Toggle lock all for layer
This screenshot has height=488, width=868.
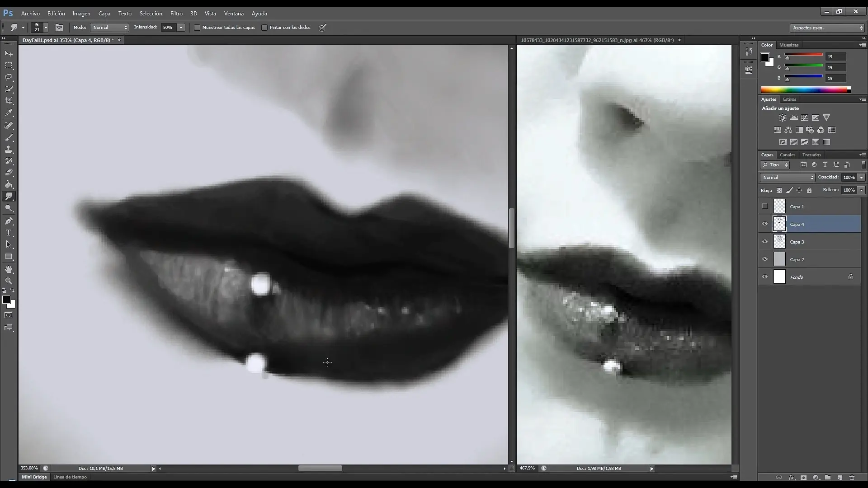coord(809,190)
